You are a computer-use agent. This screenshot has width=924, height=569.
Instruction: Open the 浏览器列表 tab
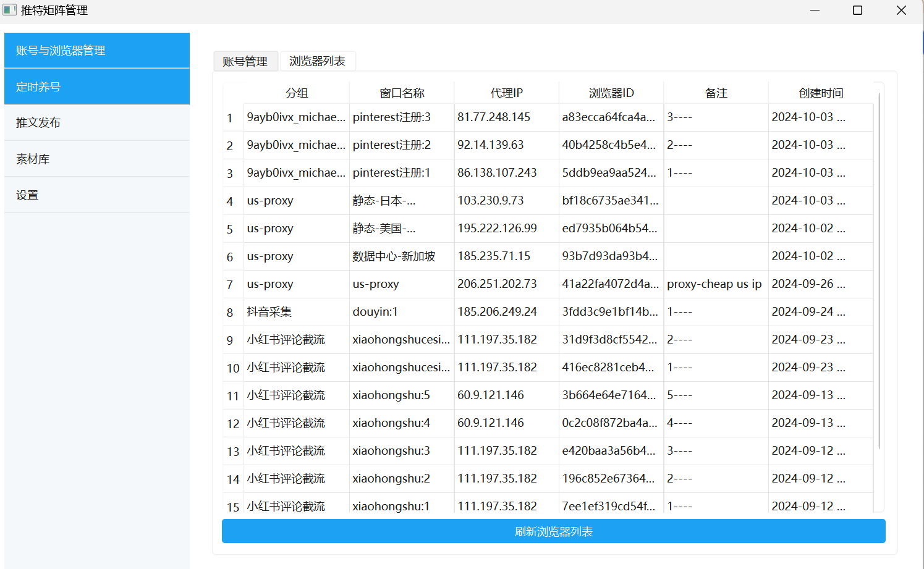pos(317,61)
